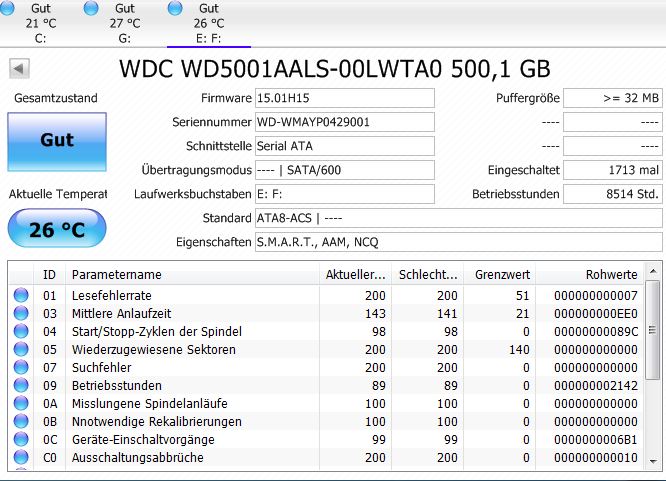This screenshot has width=666, height=481.
Task: Click status orb for Misslungene Spindelanläufe
Action: point(21,403)
